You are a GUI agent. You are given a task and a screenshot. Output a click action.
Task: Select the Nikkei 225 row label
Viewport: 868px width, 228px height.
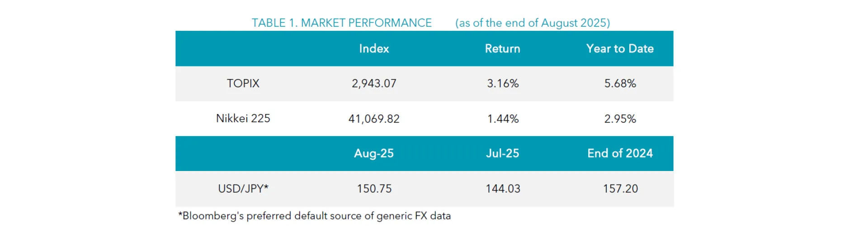[243, 119]
